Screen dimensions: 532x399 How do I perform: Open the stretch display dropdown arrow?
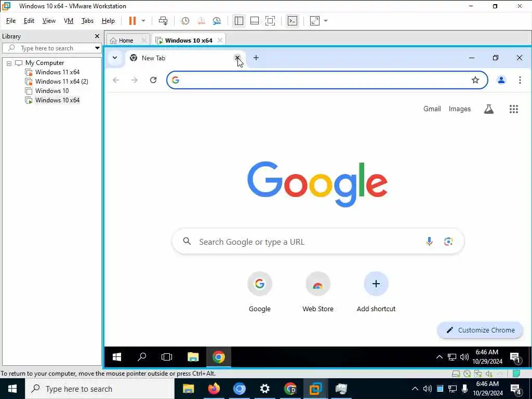pos(326,21)
